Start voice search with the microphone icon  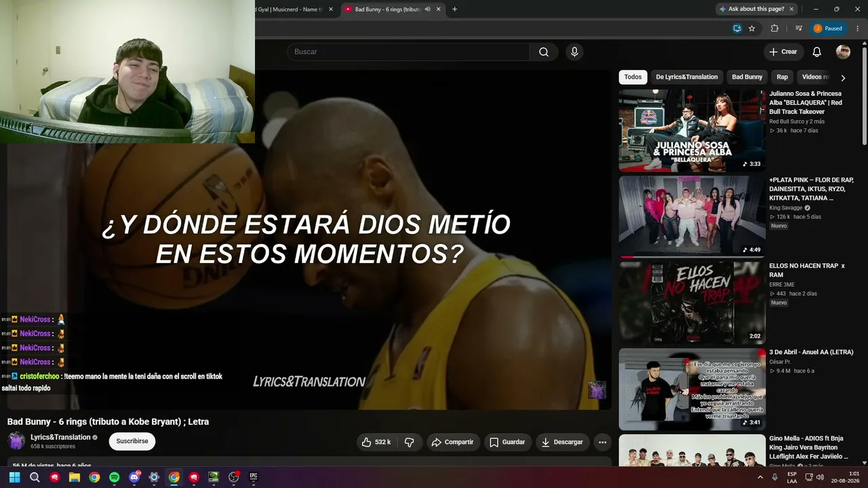click(574, 52)
